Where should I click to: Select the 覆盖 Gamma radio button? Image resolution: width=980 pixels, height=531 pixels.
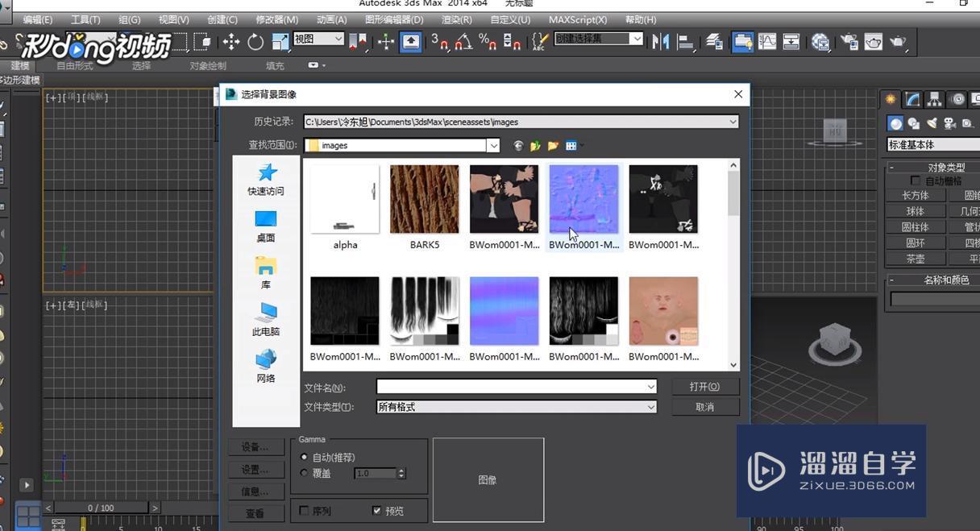coord(304,473)
